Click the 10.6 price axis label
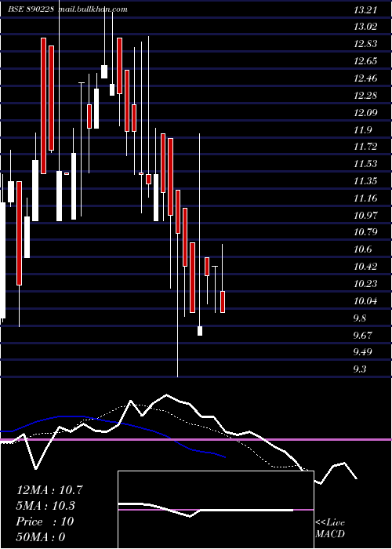 [x=362, y=249]
